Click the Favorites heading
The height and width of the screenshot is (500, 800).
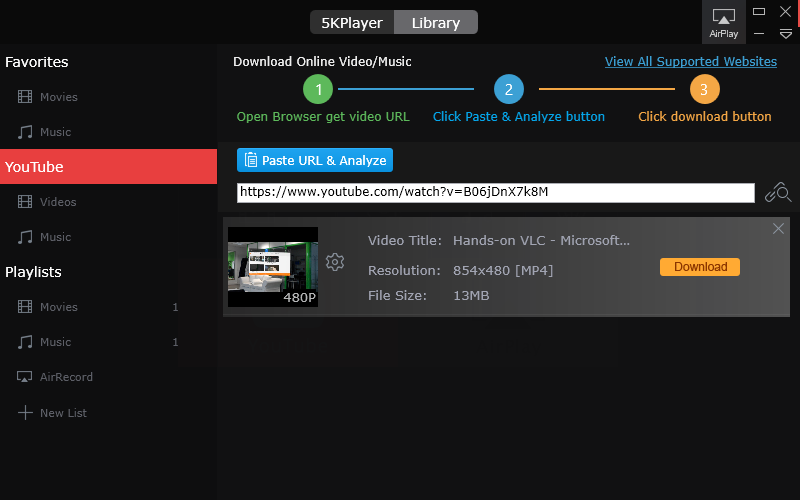pos(37,62)
